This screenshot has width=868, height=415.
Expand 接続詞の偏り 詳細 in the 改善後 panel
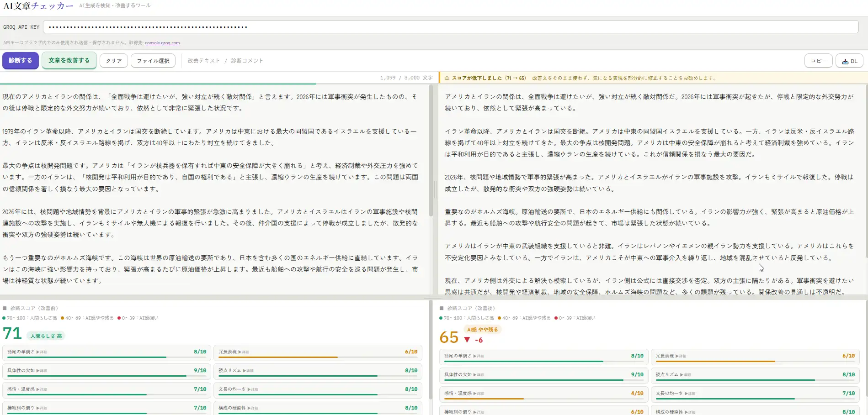click(x=479, y=412)
